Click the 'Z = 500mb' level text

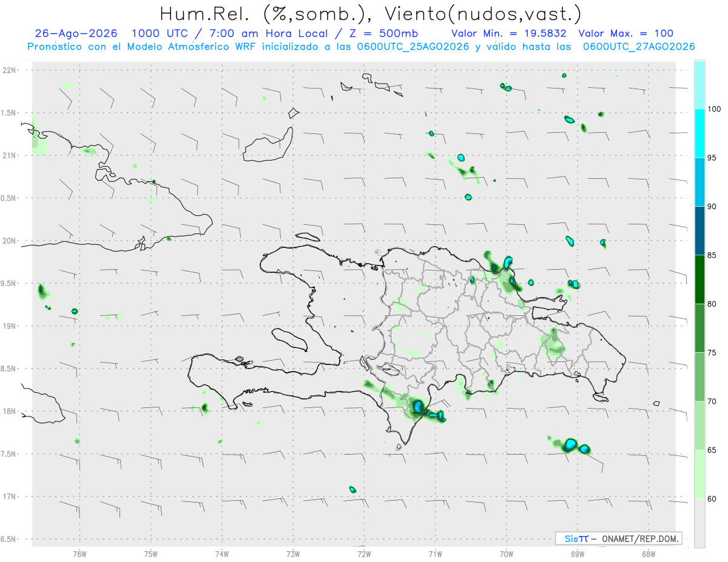coord(383,33)
